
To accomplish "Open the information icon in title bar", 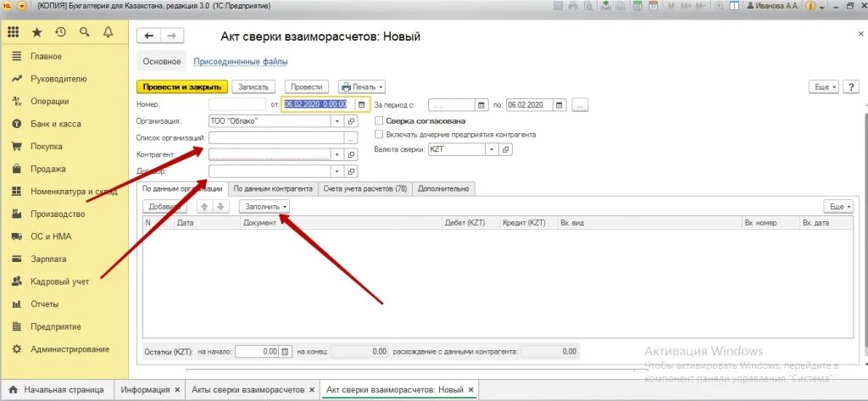I will pyautogui.click(x=810, y=7).
